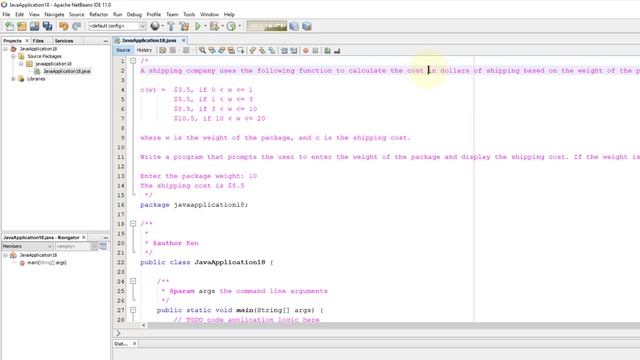Click the horizontal scrollbar left arrow in editor
The image size is (640, 360).
click(x=144, y=325)
